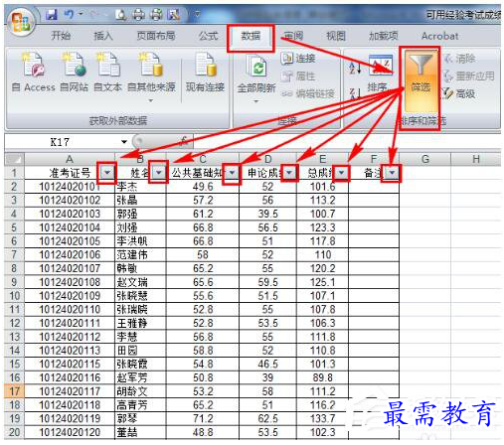Open filter dropdown for 备注 column
This screenshot has width=504, height=445.
coord(393,173)
